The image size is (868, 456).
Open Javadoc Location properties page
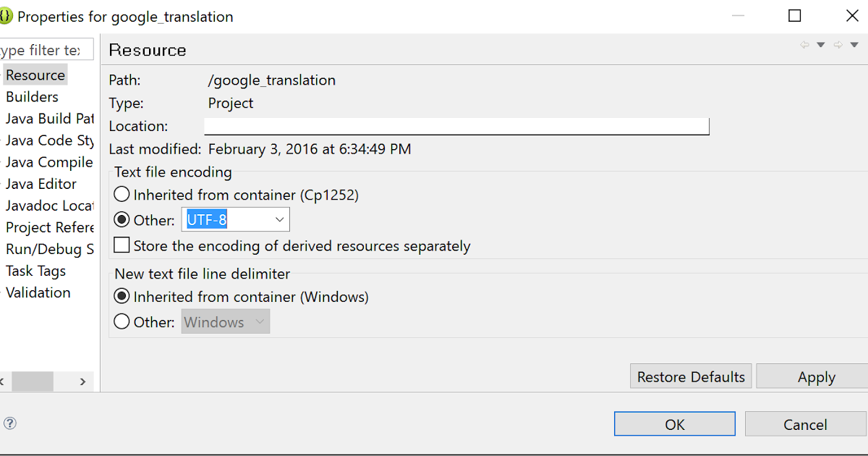click(49, 206)
